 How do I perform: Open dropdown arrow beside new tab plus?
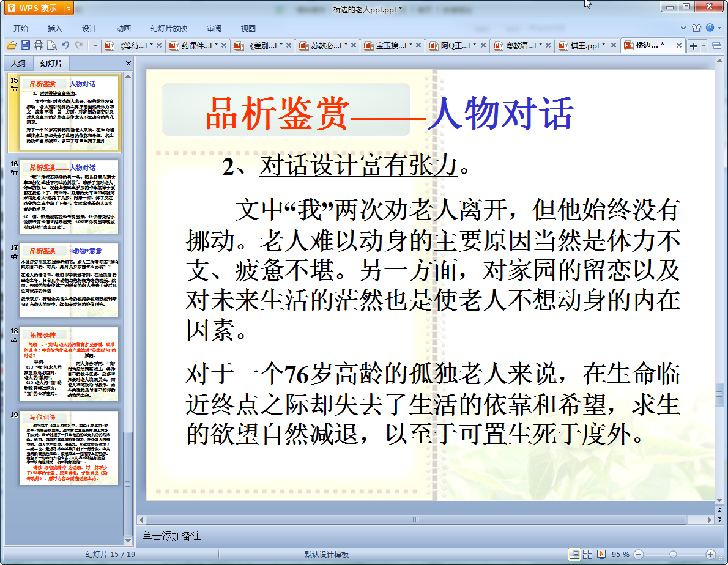[704, 45]
